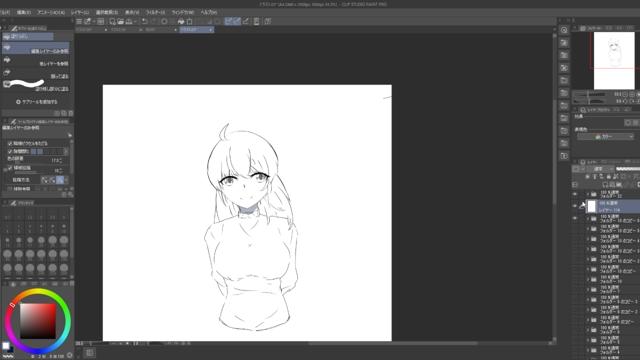This screenshot has height=360, width=640.
Task: Toggle the 'Close gap' checkbox
Action: coord(10,151)
